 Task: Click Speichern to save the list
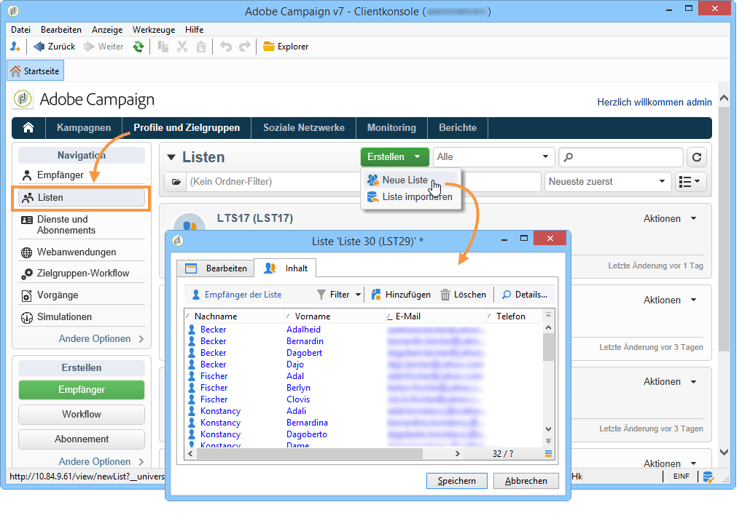point(457,481)
